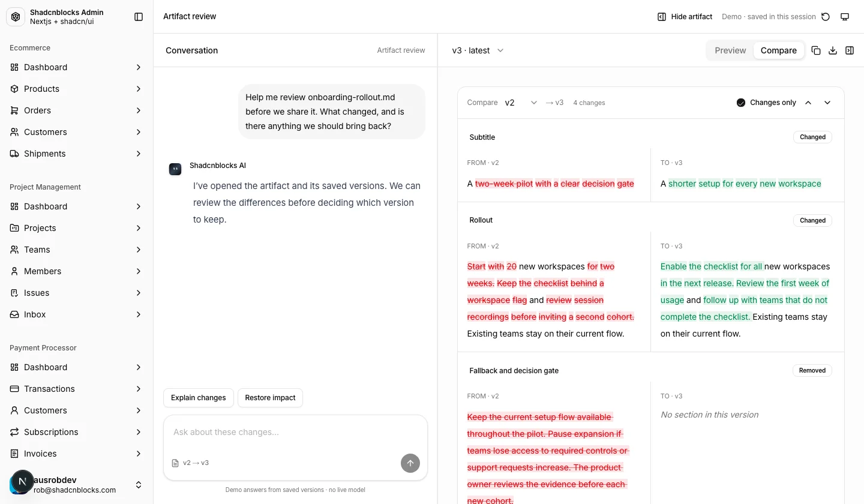The image size is (864, 504).
Task: Toggle the Changes only filter
Action: 766,103
